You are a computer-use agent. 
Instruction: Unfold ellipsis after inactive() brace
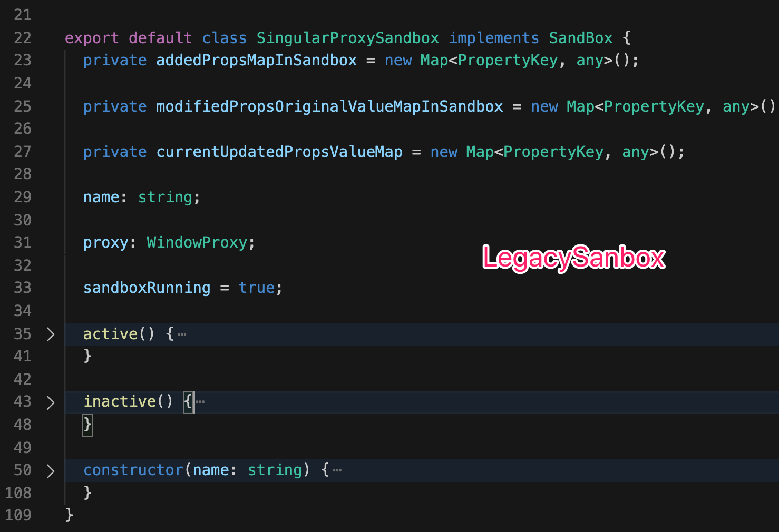coord(200,402)
